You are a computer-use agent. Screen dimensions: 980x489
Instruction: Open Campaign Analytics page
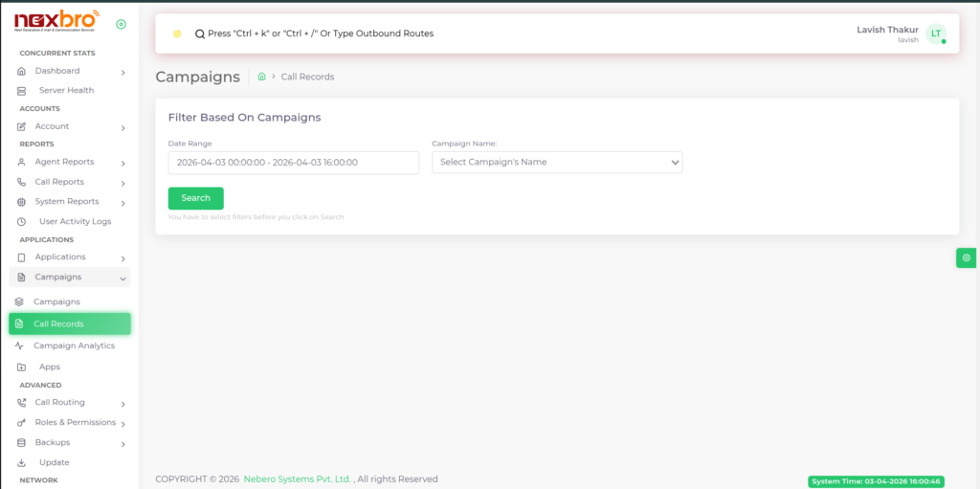74,345
